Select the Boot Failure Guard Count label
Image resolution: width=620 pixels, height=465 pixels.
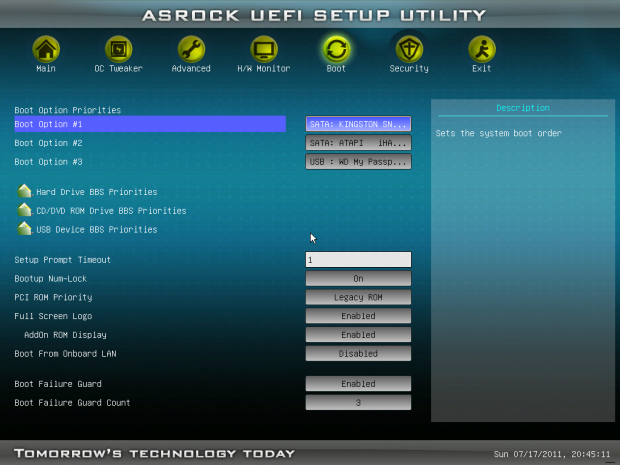72,403
